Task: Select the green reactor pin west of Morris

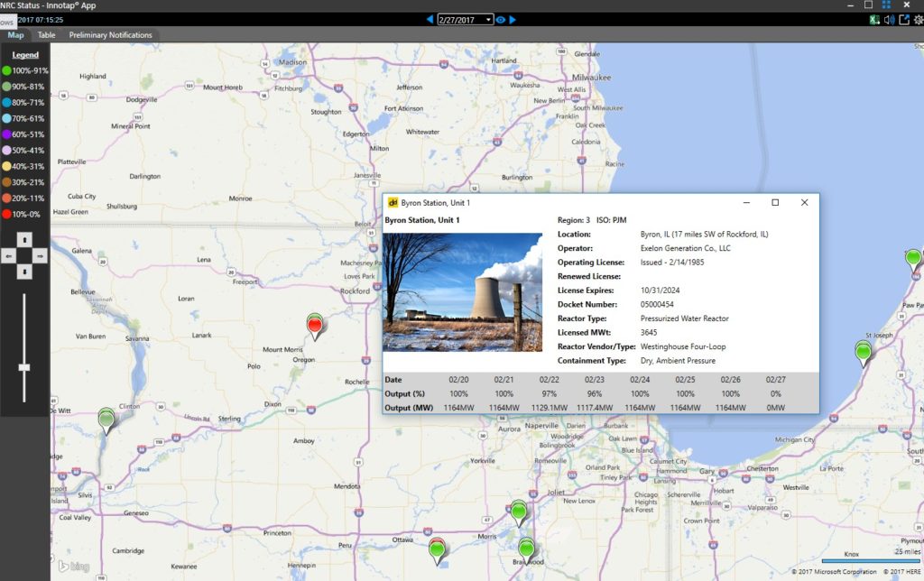Action: coord(437,550)
